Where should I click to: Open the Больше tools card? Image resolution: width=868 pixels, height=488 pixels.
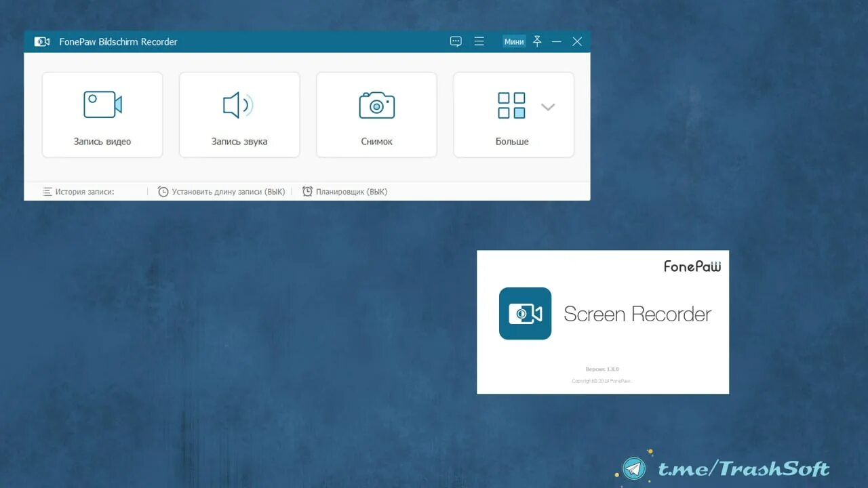point(513,115)
